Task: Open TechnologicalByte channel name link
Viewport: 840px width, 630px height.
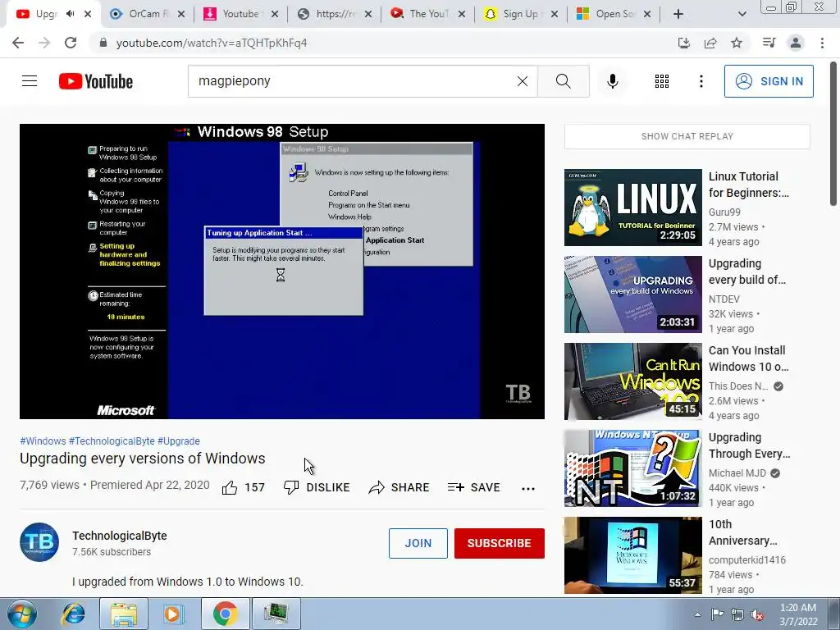Action: click(x=120, y=536)
